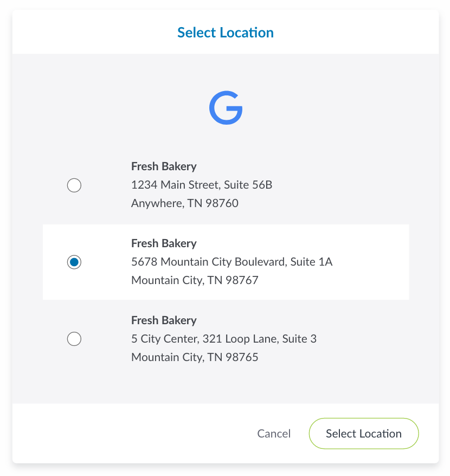Image resolution: width=450 pixels, height=476 pixels.
Task: Click Fresh Bakery name above 5 City Center
Action: [x=164, y=320]
